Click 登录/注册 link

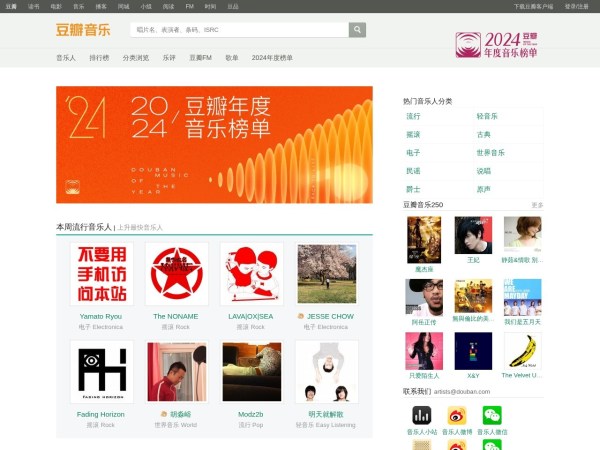577,7
